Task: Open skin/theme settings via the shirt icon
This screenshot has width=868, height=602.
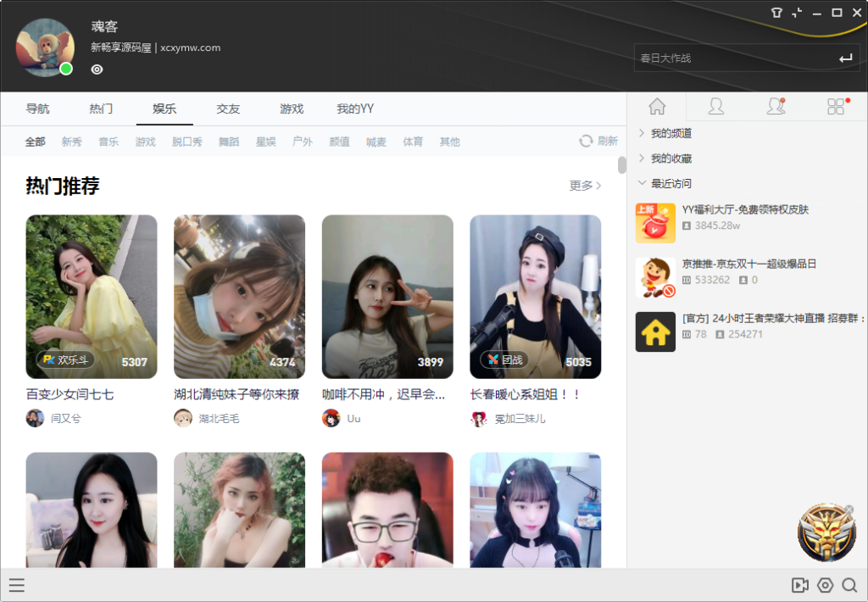Action: point(776,13)
